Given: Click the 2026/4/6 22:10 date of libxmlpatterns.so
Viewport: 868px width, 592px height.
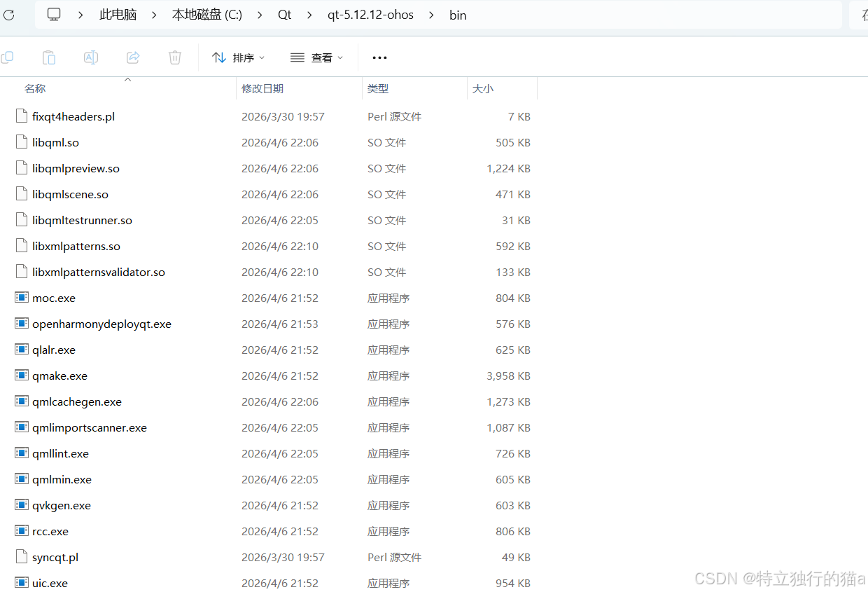Looking at the screenshot, I should coord(280,246).
